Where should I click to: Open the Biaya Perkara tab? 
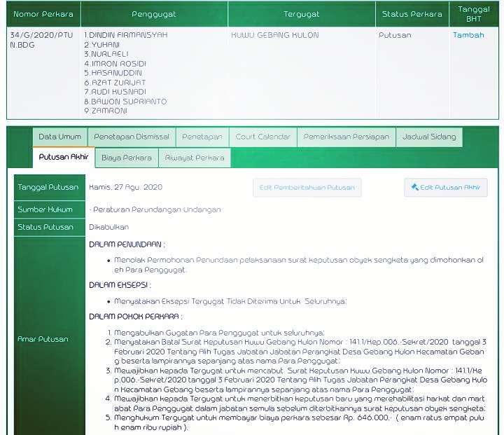pos(126,158)
